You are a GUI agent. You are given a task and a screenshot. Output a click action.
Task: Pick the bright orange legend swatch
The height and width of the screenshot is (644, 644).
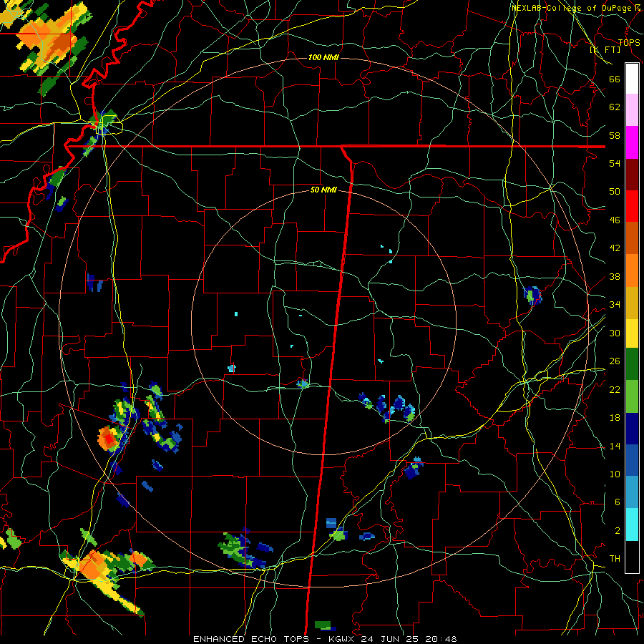point(632,270)
